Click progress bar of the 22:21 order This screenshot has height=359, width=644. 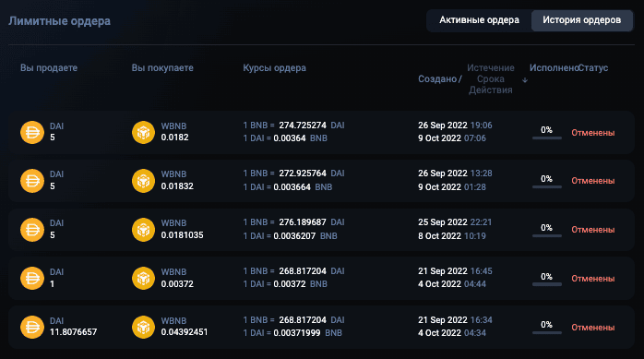546,235
